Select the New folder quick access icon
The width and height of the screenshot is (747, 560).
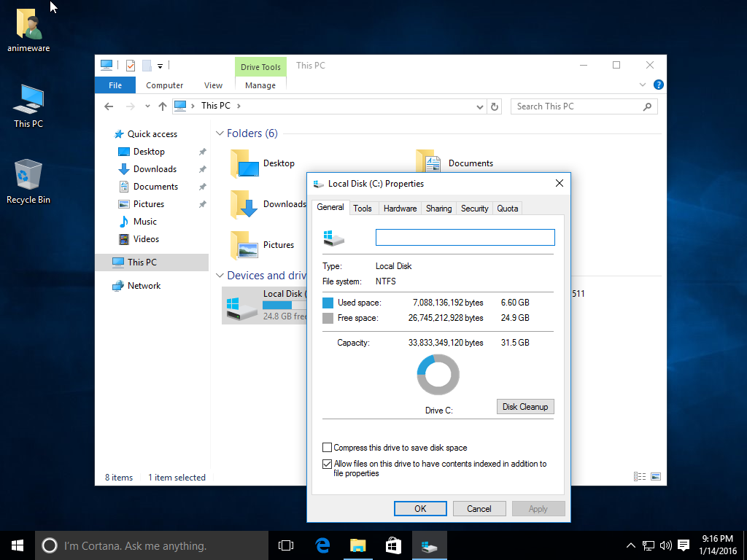point(147,65)
